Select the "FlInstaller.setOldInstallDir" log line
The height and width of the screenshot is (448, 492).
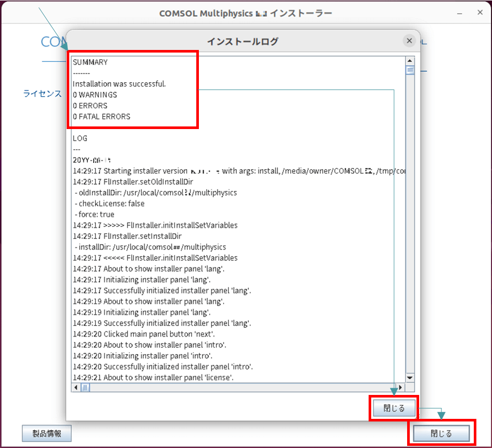[x=133, y=182]
